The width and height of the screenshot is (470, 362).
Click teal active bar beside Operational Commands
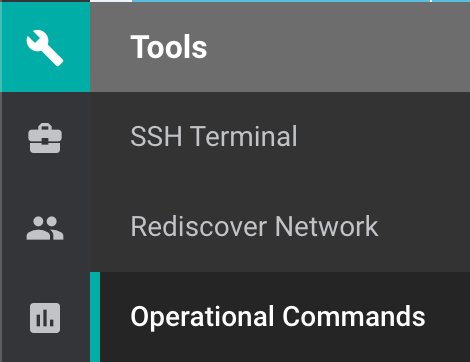(x=95, y=317)
